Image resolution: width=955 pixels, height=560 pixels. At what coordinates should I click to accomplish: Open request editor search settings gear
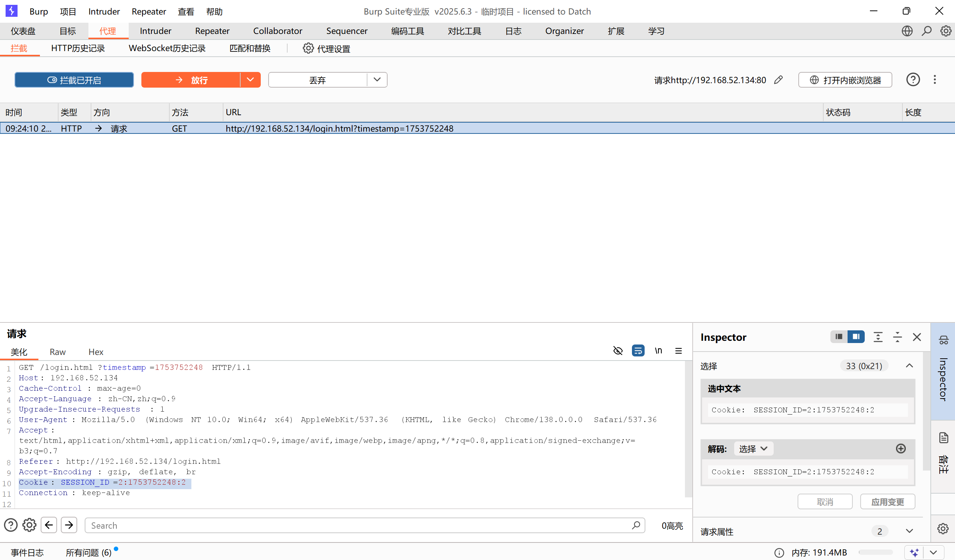coord(29,525)
